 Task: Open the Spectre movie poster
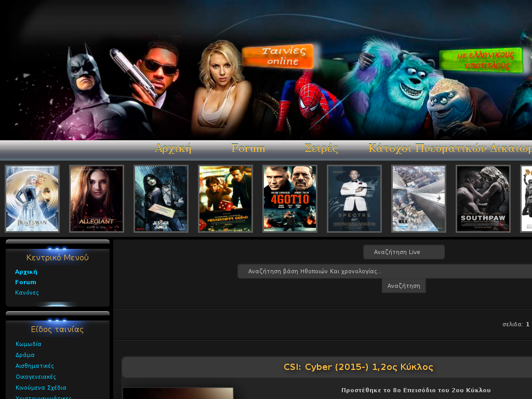(354, 199)
